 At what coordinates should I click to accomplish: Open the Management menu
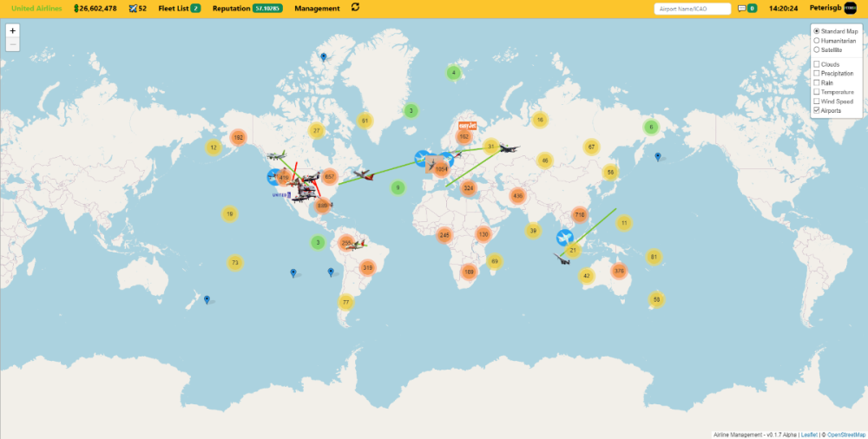pos(317,9)
